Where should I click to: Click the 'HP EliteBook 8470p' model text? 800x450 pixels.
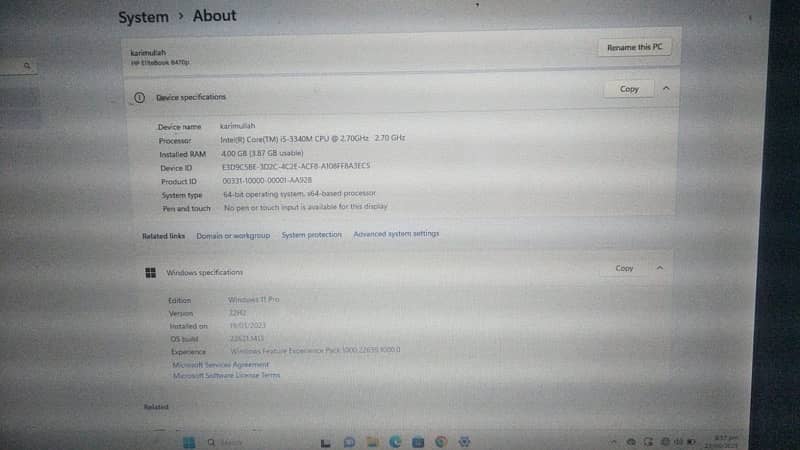(x=160, y=62)
